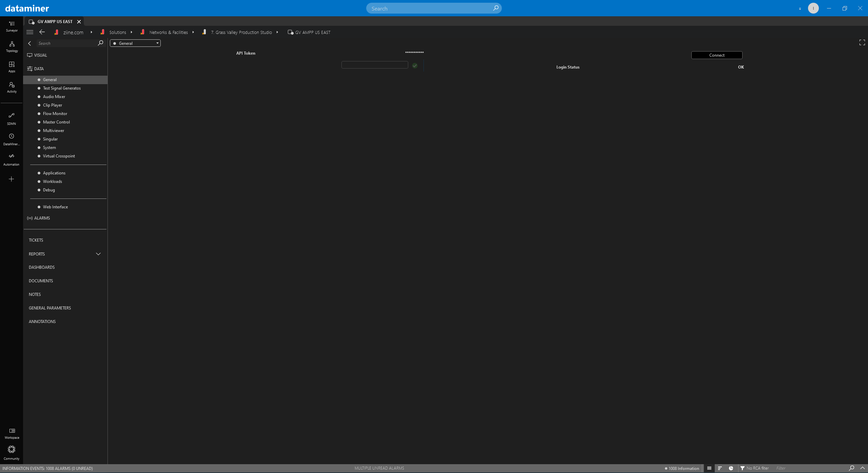Open the DOCUMENTS section
The image size is (868, 473).
click(41, 281)
